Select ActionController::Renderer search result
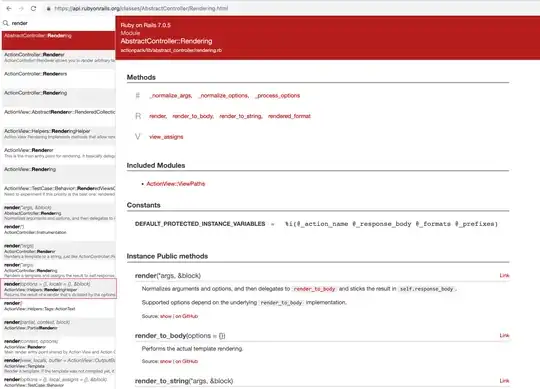 coord(59,57)
